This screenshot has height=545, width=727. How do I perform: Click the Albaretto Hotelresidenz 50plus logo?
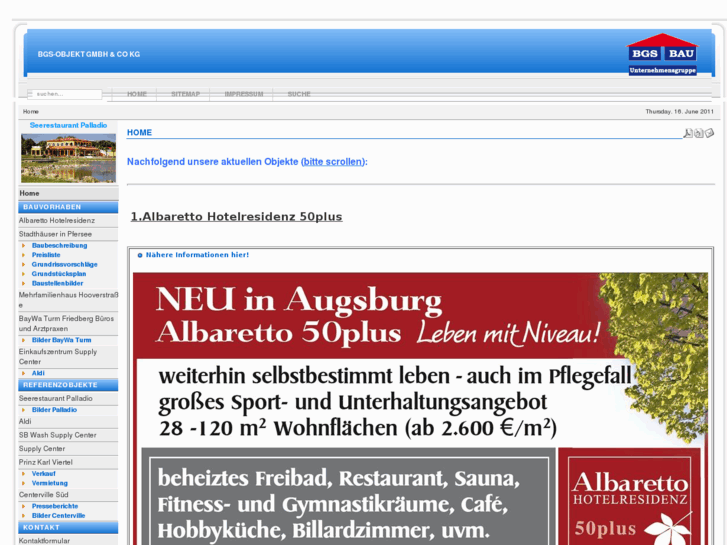(630, 496)
